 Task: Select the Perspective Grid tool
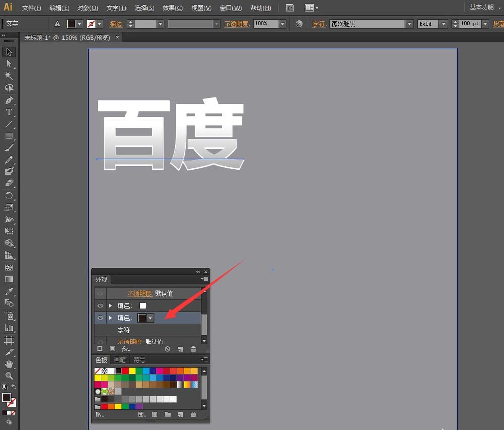tap(9, 255)
